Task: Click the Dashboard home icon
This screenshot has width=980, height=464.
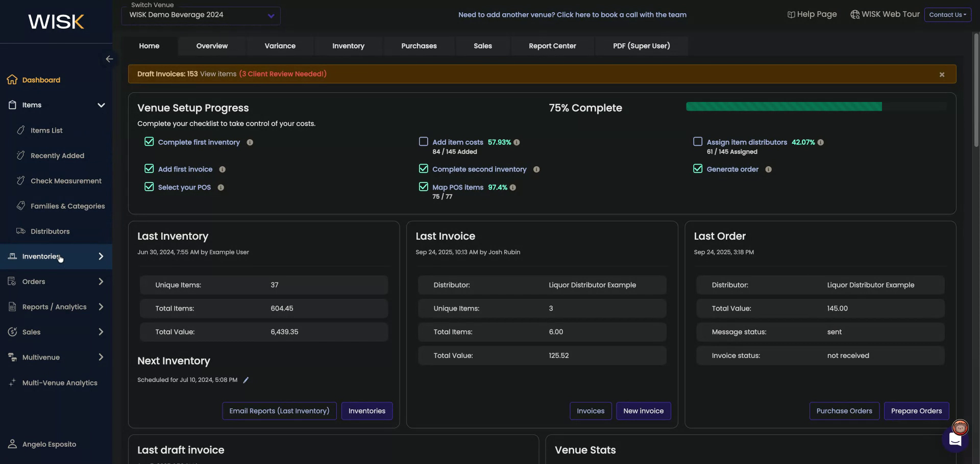Action: [12, 80]
